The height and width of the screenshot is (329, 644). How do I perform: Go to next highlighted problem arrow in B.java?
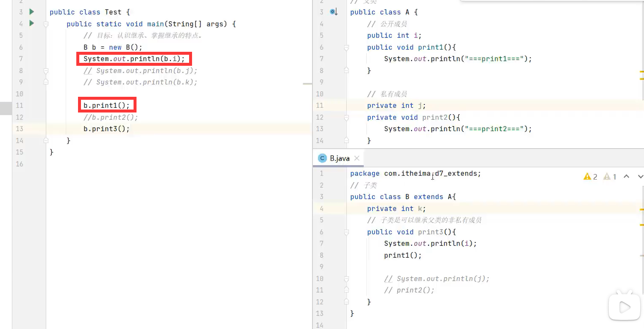[x=640, y=177]
